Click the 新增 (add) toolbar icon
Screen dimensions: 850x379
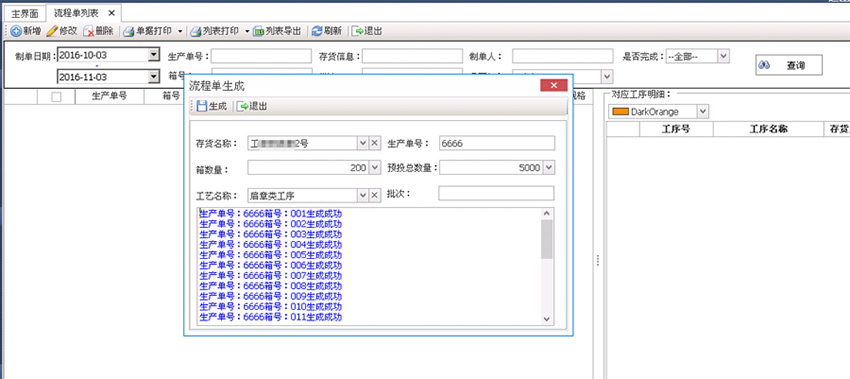(16, 31)
